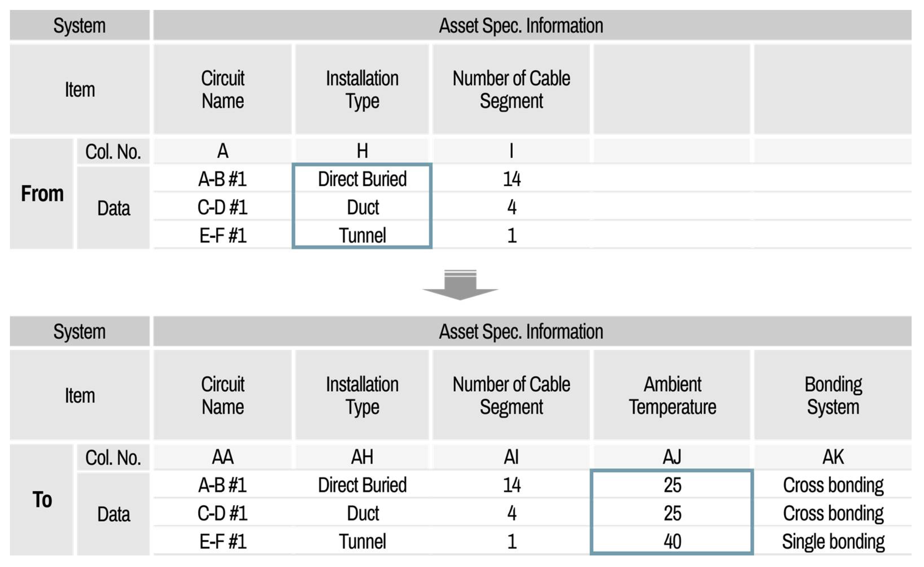The width and height of the screenshot is (924, 567).
Task: Click the "Duct" cell in To table
Action: (362, 513)
